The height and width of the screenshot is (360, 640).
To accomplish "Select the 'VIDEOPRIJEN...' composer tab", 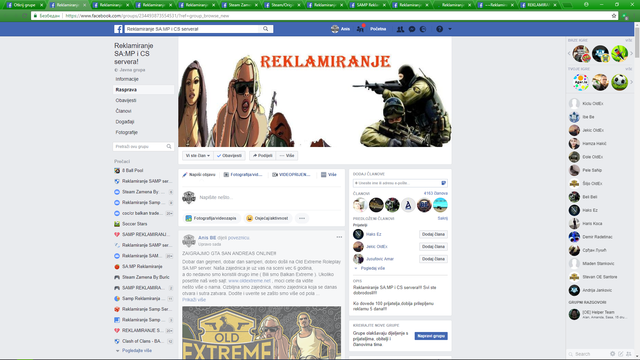I will coord(291,175).
